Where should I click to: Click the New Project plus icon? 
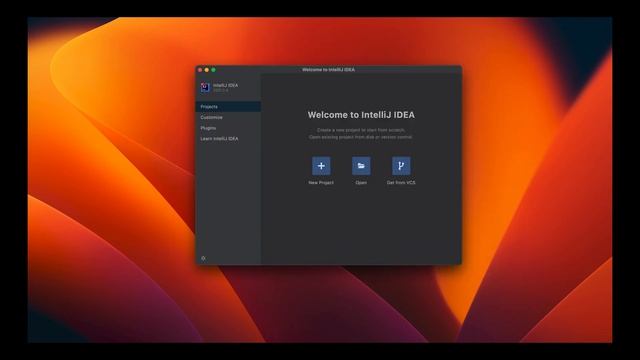click(x=321, y=166)
